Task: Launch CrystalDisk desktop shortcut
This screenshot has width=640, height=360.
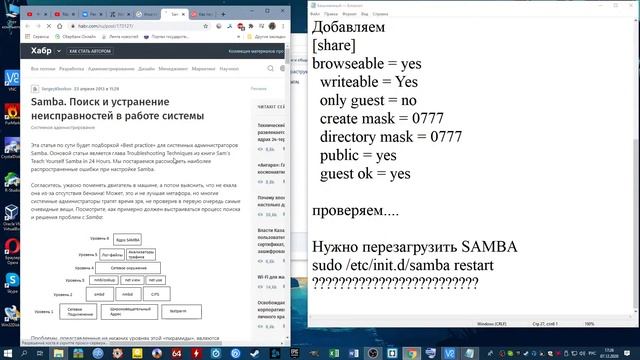Action: [x=12, y=148]
